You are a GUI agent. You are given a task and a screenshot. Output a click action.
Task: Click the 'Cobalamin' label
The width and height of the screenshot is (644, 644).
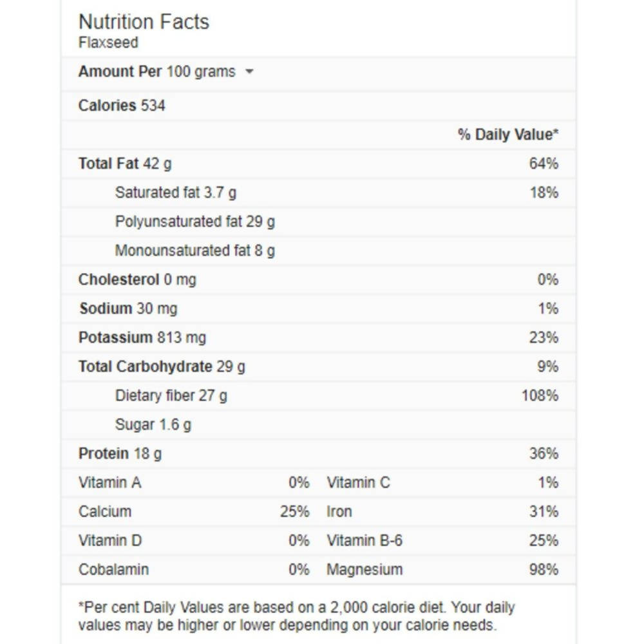[x=113, y=569]
